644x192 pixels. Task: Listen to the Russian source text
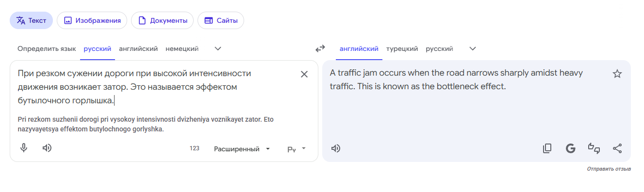tap(47, 148)
